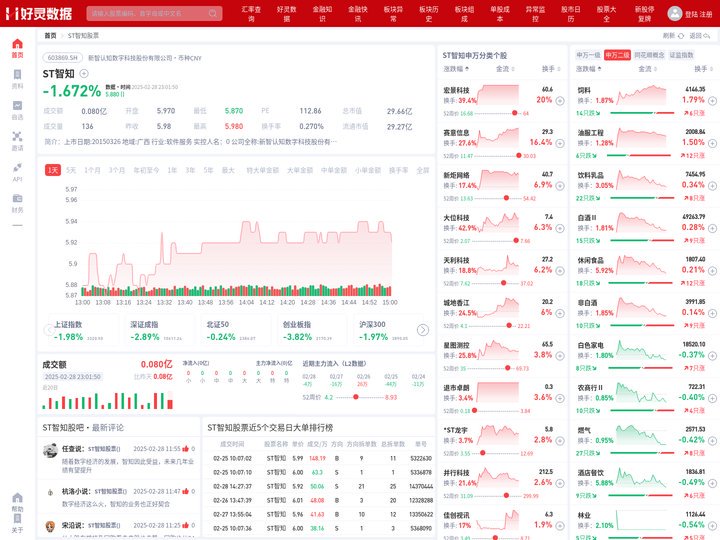
Task: Select the 3个月 chart range
Action: pyautogui.click(x=117, y=170)
